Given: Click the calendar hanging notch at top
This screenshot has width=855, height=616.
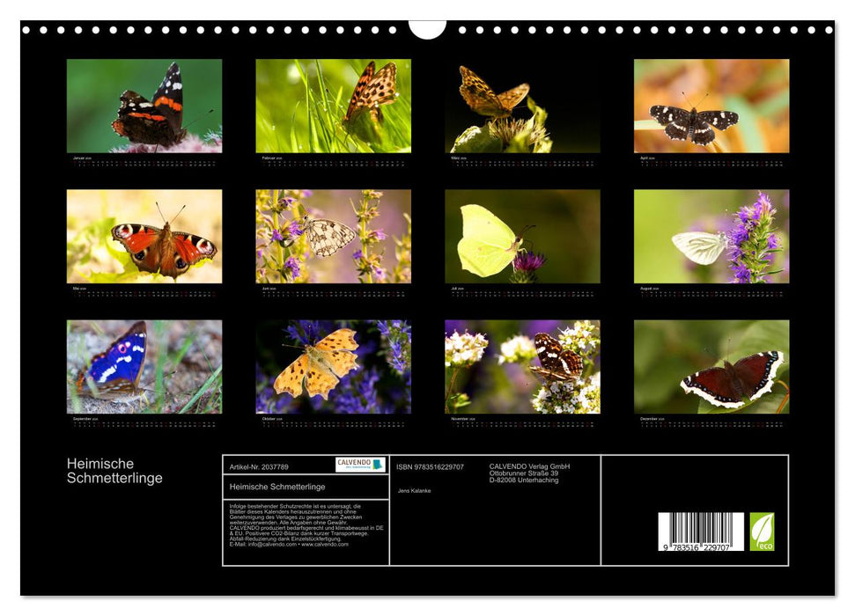Looking at the screenshot, I should 427,30.
